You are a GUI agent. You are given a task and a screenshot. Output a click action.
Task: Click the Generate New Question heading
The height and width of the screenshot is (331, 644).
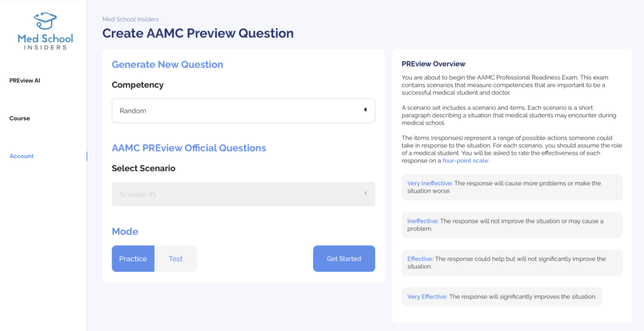coord(167,64)
